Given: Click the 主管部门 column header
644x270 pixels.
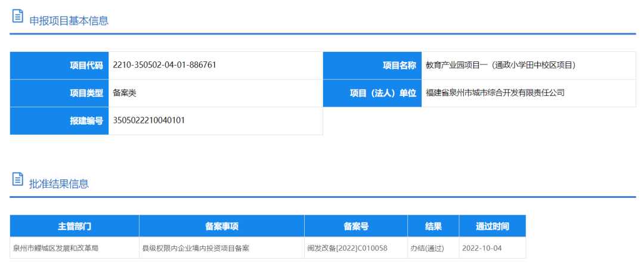Looking at the screenshot, I should 75,226.
